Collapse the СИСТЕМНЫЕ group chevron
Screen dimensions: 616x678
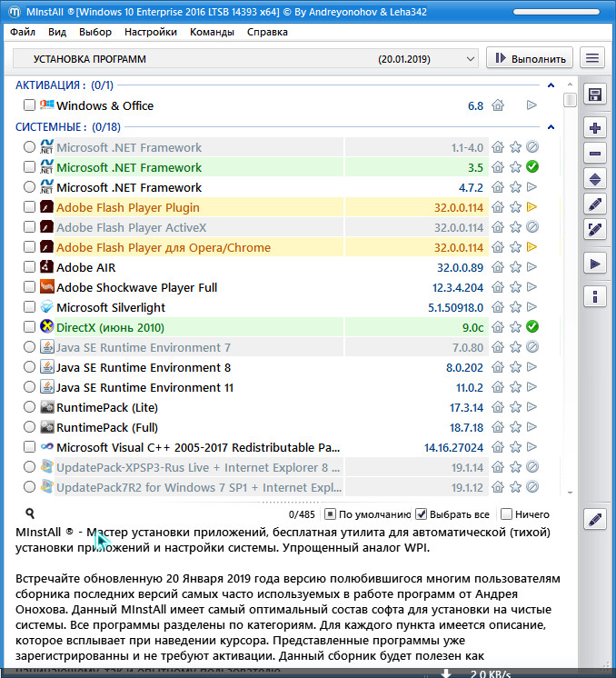tap(551, 127)
